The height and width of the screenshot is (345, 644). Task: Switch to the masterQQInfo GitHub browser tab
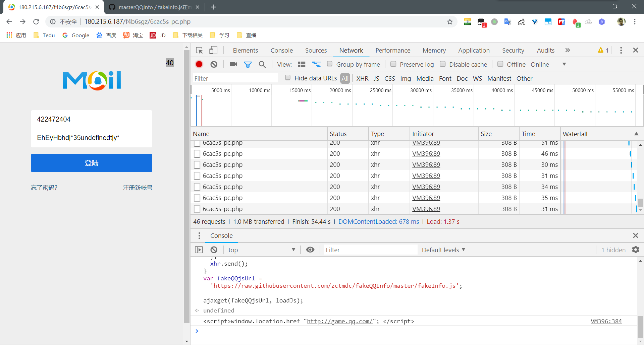[154, 7]
